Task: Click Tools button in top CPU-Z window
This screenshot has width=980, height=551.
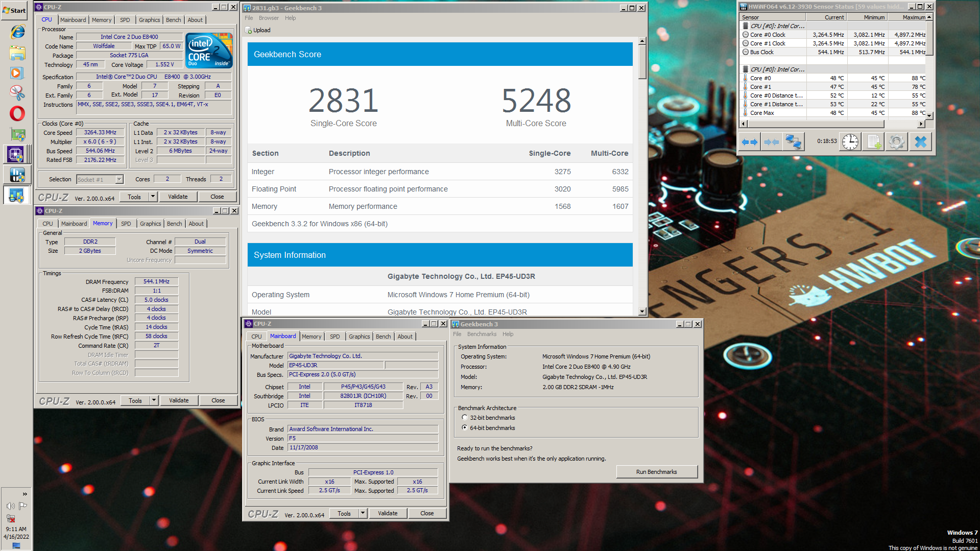Action: [134, 197]
